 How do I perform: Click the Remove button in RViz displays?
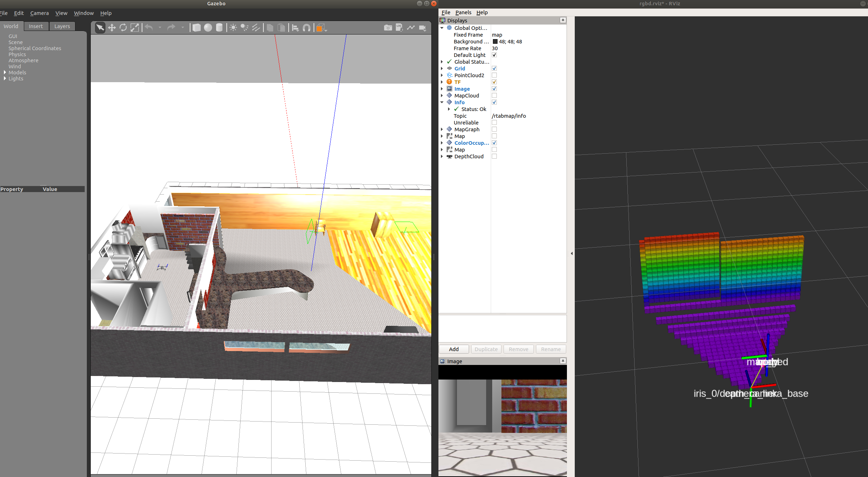[x=518, y=349]
